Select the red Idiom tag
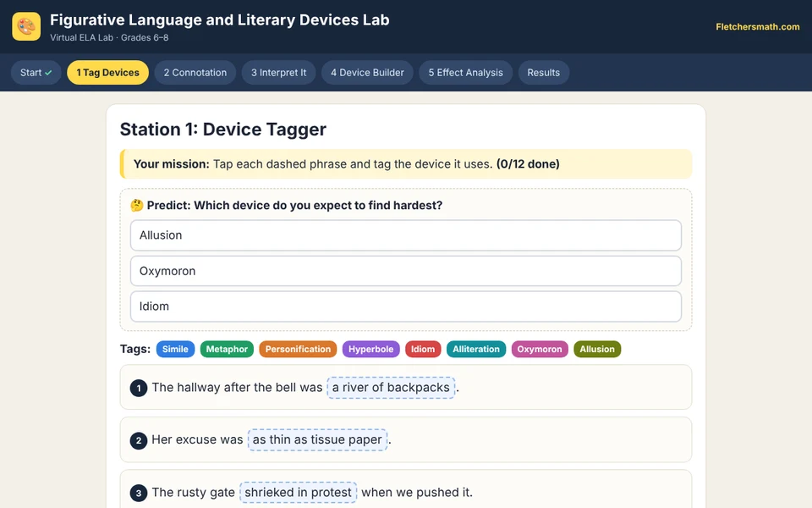This screenshot has height=508, width=812. (x=423, y=349)
